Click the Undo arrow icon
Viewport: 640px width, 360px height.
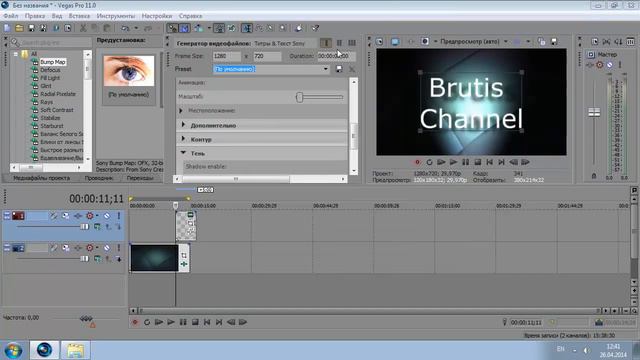click(x=125, y=28)
